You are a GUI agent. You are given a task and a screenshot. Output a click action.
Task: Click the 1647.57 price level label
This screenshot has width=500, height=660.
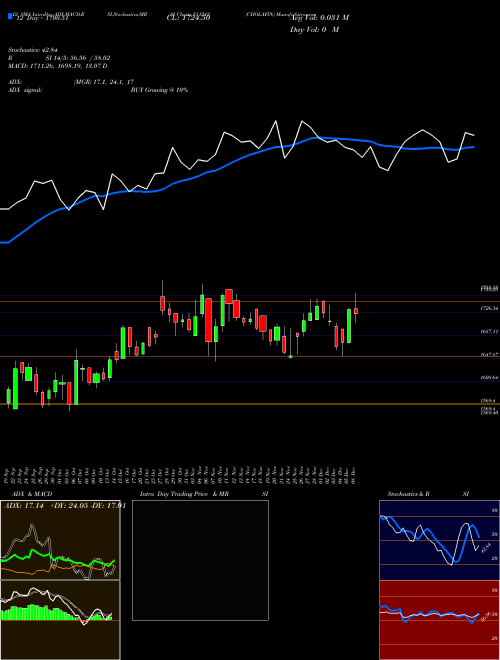(x=489, y=355)
